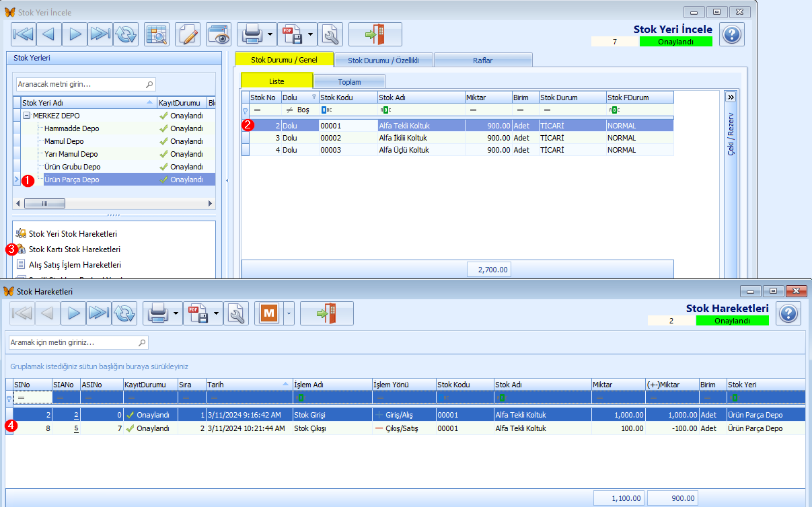Move the Stok Yerleri horizontal scrollbar thumb
The image size is (812, 507).
44,203
